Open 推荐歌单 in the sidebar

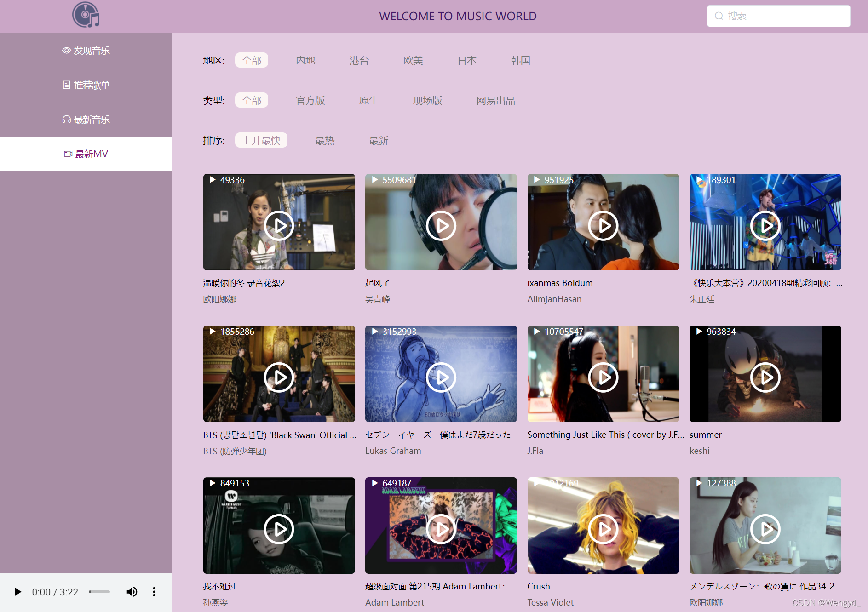pos(86,85)
